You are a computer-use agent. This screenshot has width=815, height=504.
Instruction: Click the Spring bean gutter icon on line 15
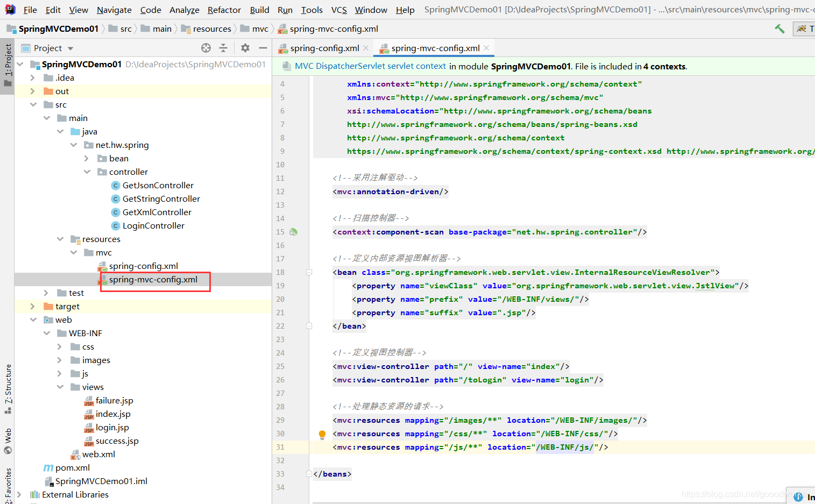(293, 232)
